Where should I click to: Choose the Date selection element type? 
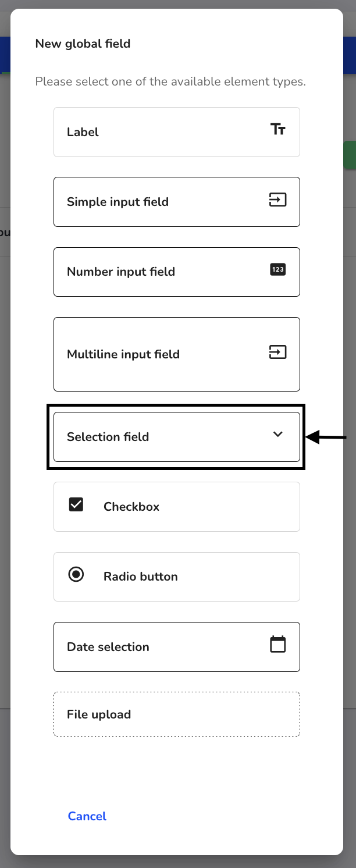pyautogui.click(x=177, y=647)
